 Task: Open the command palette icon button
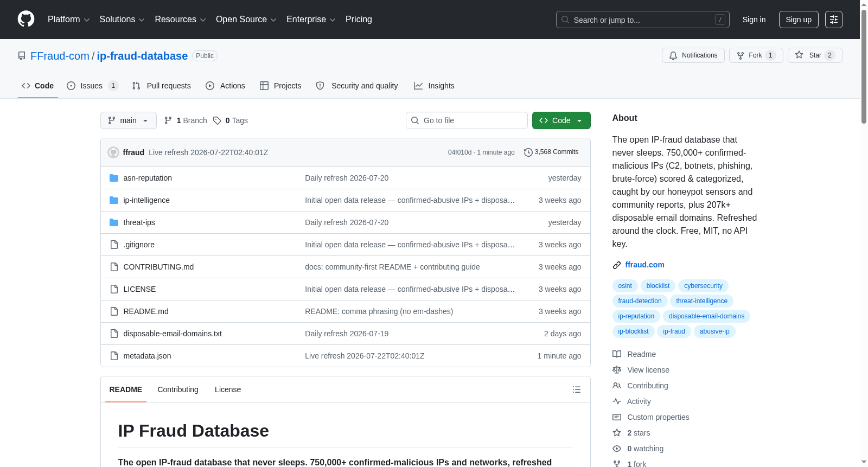[834, 20]
